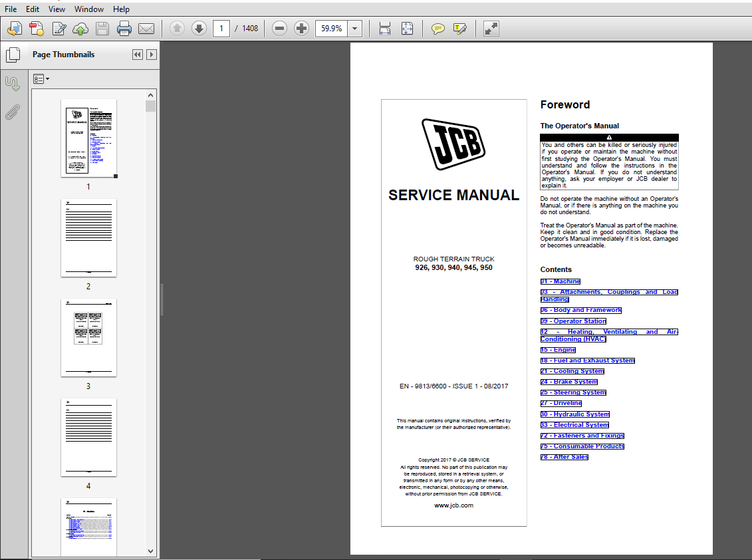Select page 3 thumbnail

(x=88, y=338)
